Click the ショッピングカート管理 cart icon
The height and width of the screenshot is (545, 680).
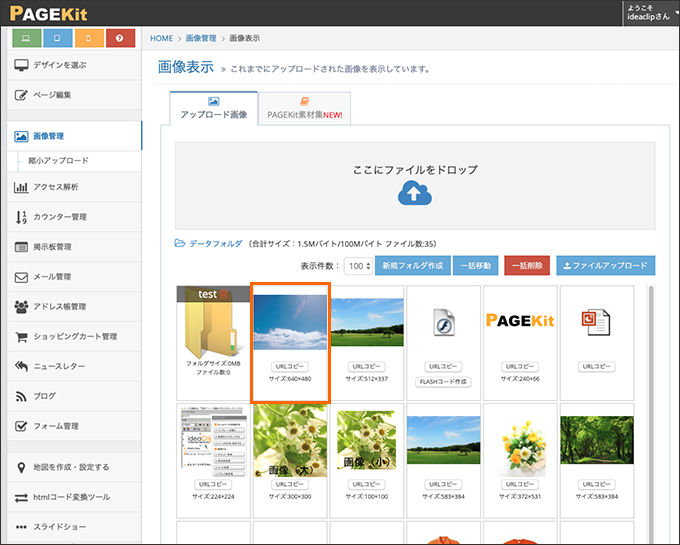tap(21, 336)
